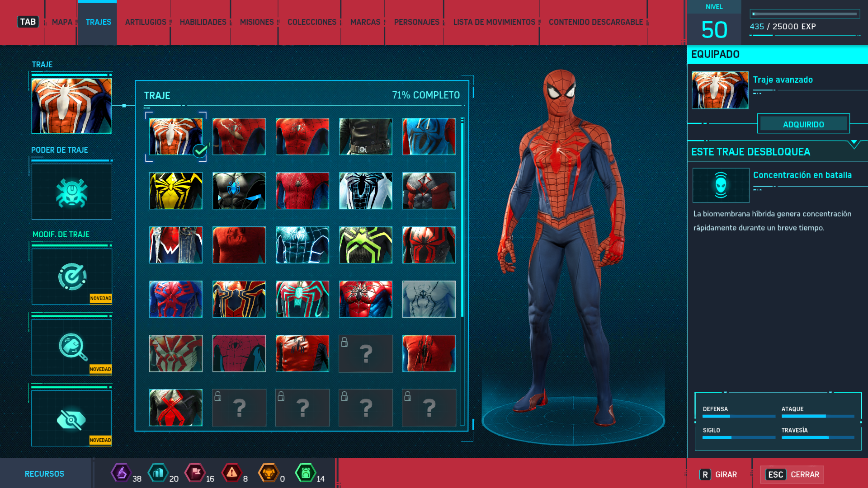Select the yellow and black spider suit
The width and height of the screenshot is (868, 488).
click(176, 191)
